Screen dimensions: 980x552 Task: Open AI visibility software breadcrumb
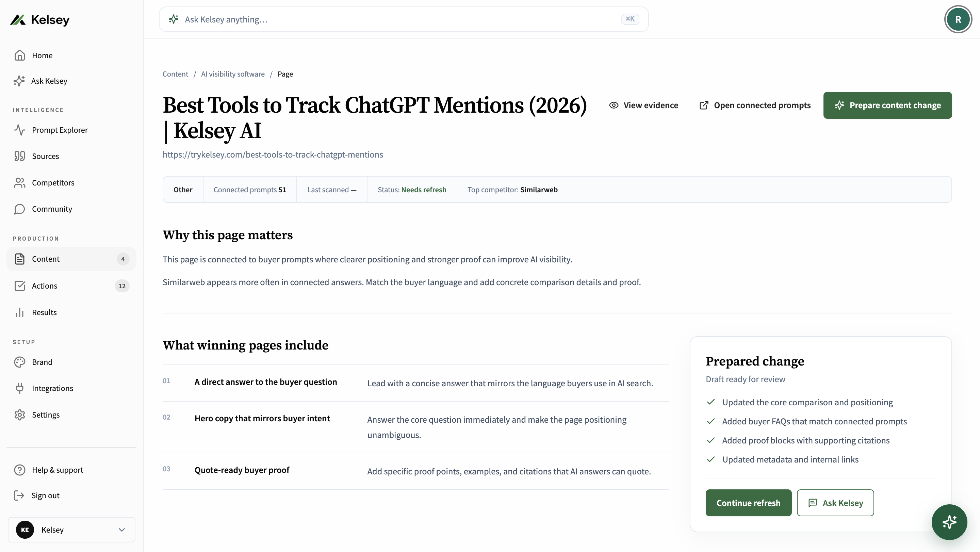click(x=233, y=74)
